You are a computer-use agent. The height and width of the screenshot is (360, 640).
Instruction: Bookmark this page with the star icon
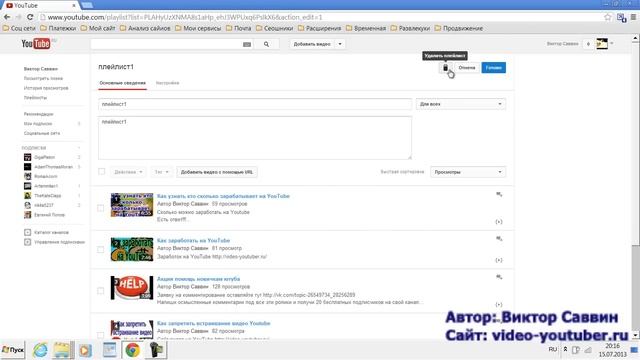(608, 17)
